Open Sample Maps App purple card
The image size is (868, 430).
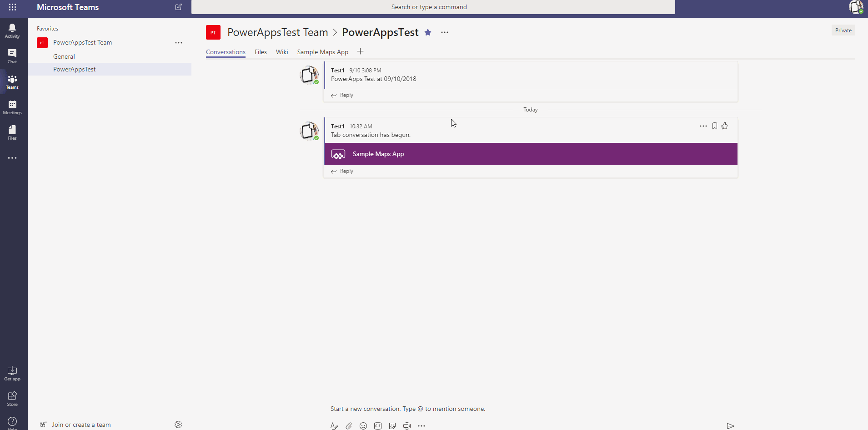(531, 154)
